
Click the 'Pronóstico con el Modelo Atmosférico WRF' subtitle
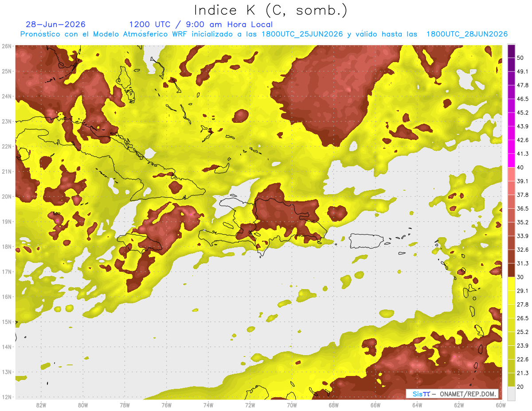(104, 34)
